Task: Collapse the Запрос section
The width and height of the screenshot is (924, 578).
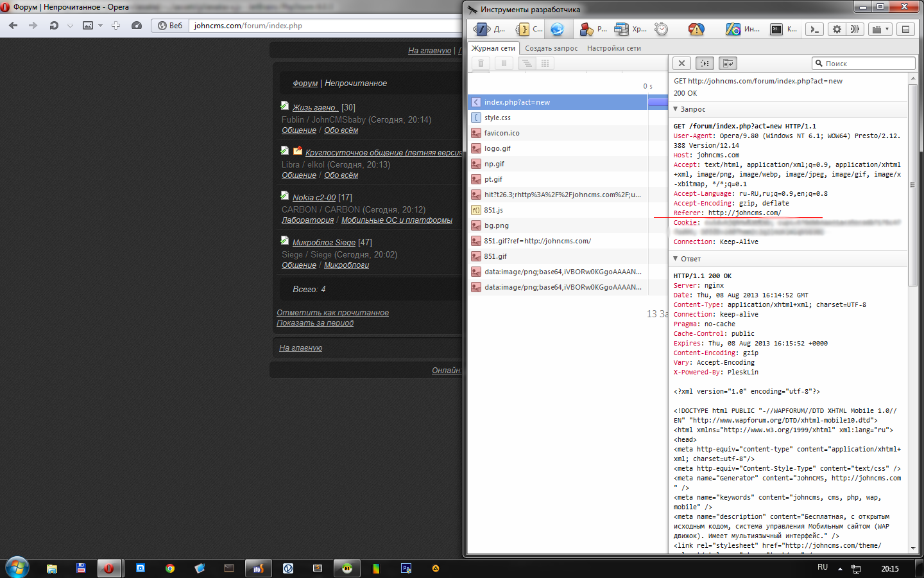Action: coord(676,109)
